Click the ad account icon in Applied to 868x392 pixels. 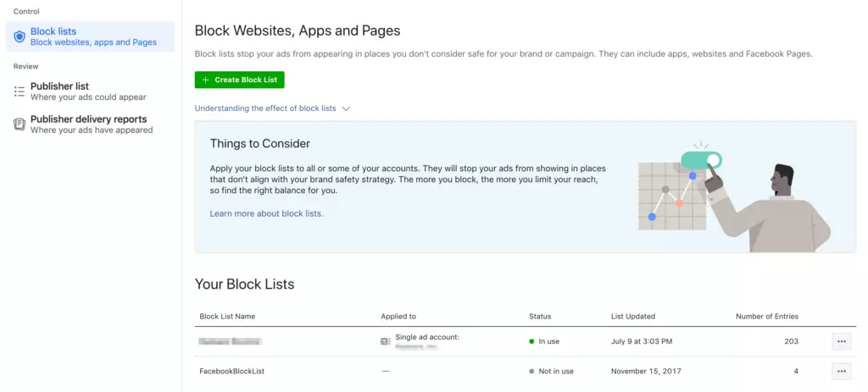tap(386, 341)
